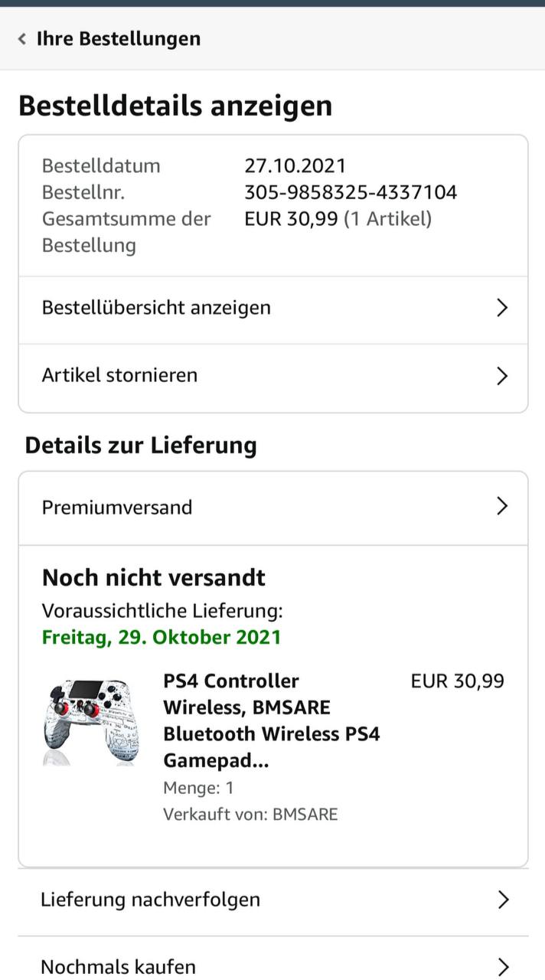Click the Noch nicht versandt status heading
The width and height of the screenshot is (545, 980).
coord(154,577)
